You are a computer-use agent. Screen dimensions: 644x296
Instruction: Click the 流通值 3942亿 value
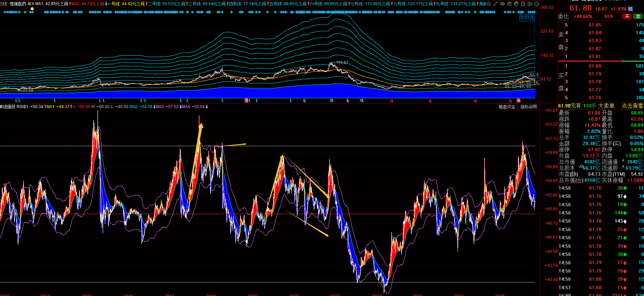pos(635,162)
